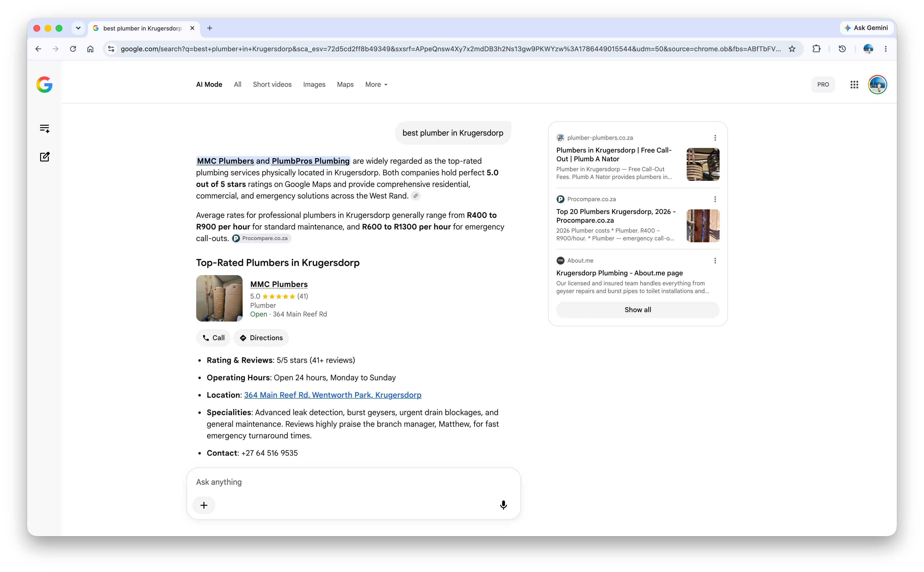Open the MMC Plumbers listing photo
The width and height of the screenshot is (924, 572).
pos(219,298)
